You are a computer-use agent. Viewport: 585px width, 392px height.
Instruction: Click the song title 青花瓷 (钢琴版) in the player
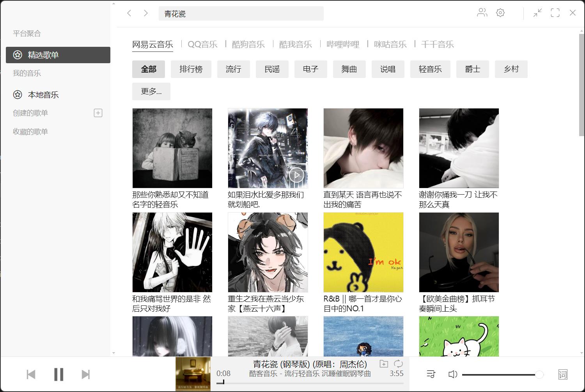[x=310, y=364]
